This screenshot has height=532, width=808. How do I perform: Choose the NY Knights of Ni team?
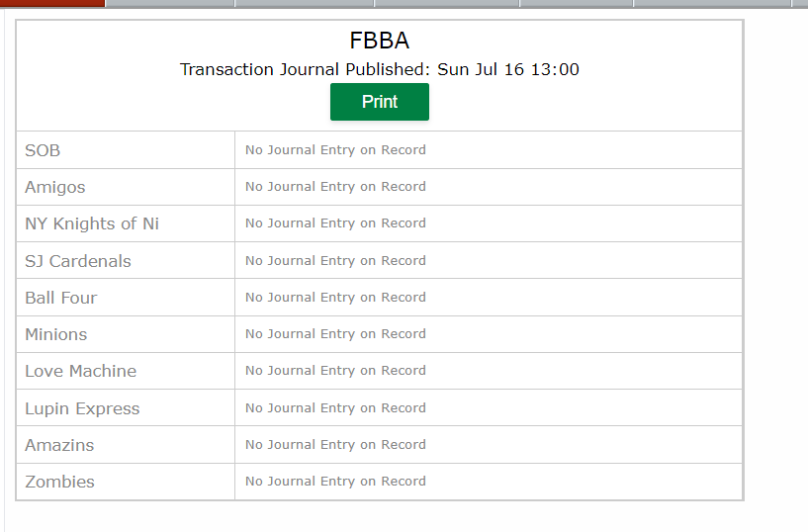(x=92, y=223)
